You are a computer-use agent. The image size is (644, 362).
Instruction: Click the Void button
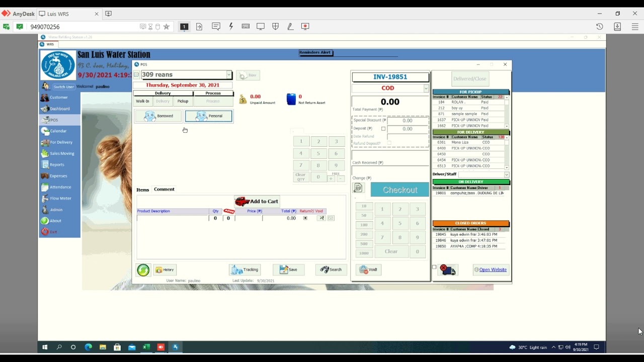368,270
